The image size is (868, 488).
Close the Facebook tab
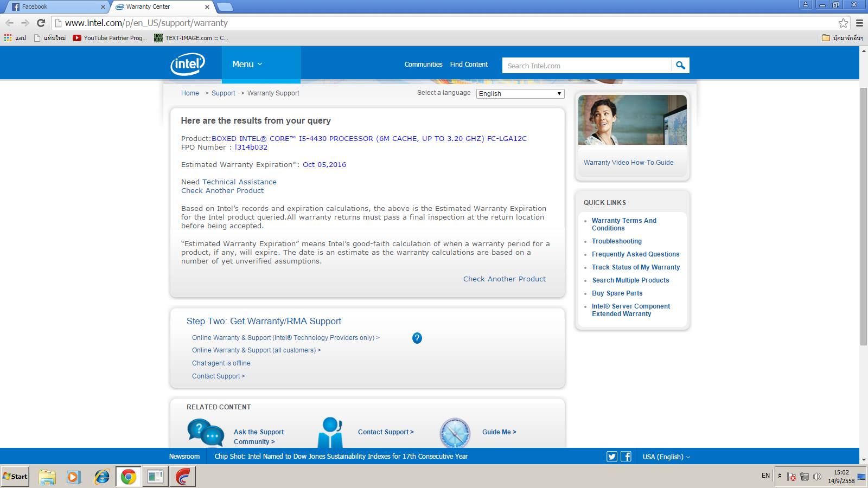point(103,7)
